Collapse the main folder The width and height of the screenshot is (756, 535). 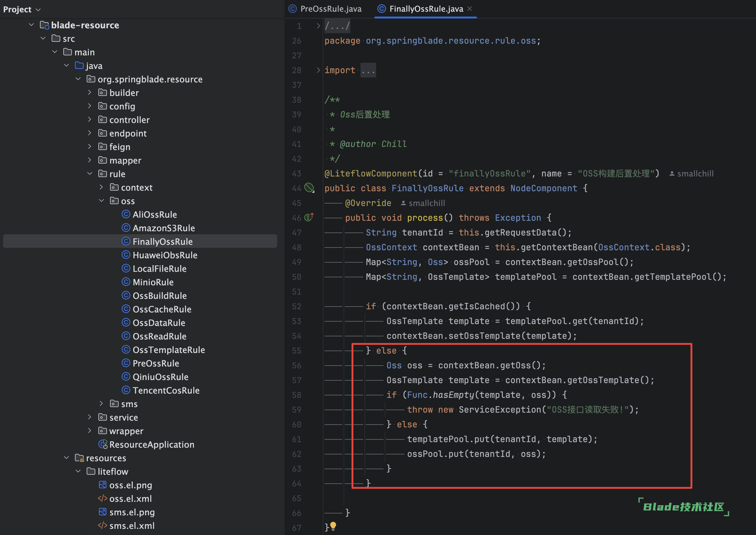55,52
